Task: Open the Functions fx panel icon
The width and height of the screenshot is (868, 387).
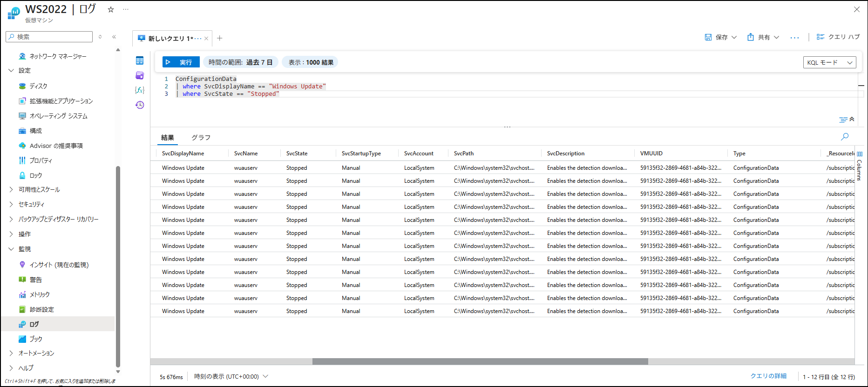Action: 140,90
